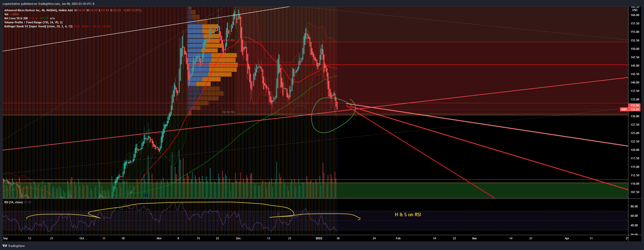Image resolution: width=644 pixels, height=250 pixels.
Task: Click the Volume Profile / Fixed Range legend
Action: coord(33,22)
